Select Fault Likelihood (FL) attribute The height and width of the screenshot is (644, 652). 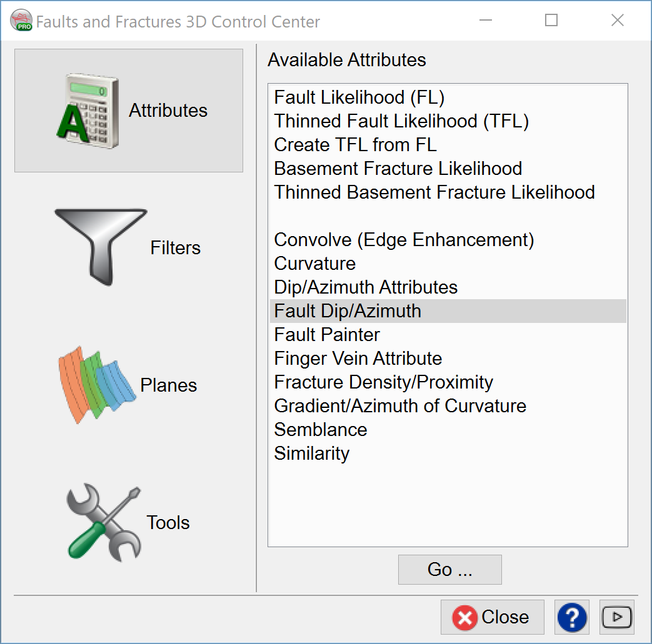[x=359, y=97]
